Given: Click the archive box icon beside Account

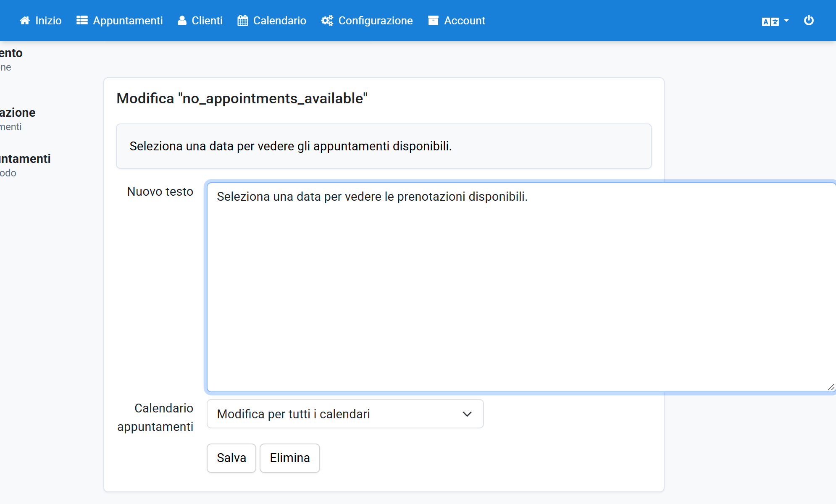Looking at the screenshot, I should coord(433,21).
